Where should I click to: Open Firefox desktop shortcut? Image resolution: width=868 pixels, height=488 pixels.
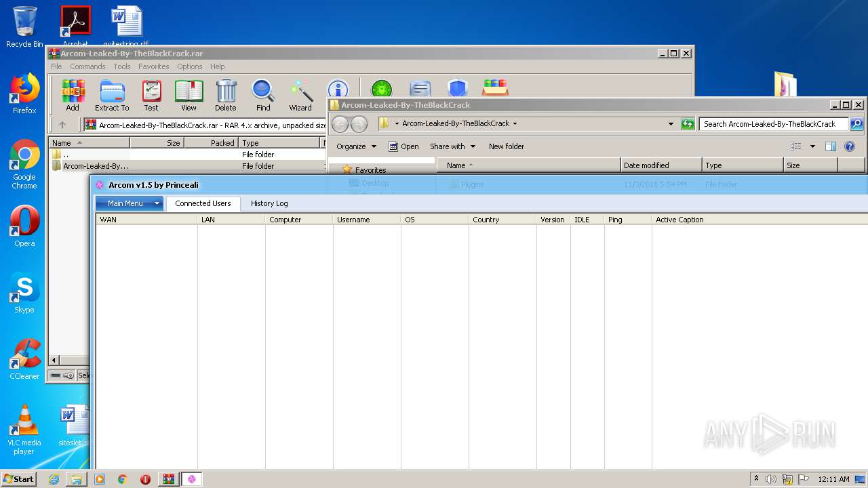pos(24,94)
